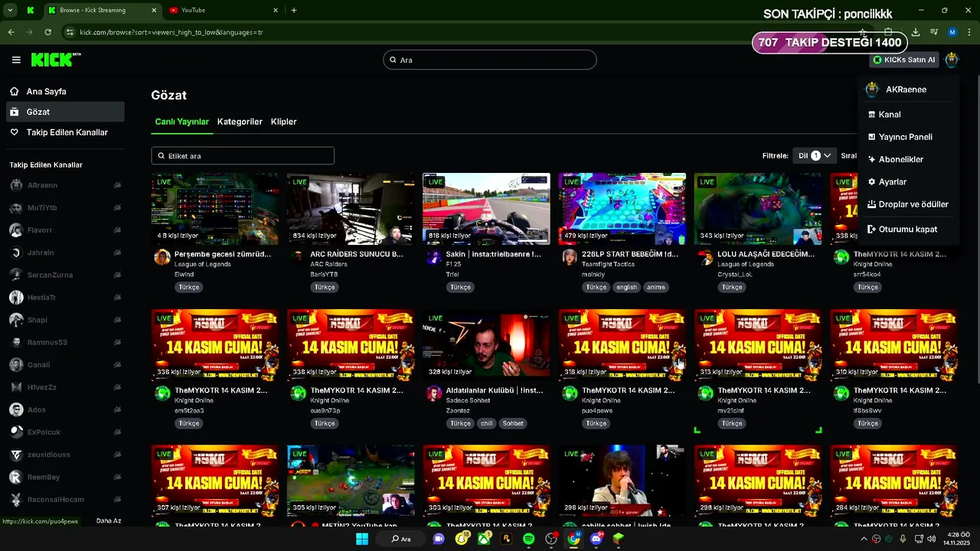This screenshot has width=980, height=551.
Task: Open Discord from the taskbar
Action: tap(596, 539)
